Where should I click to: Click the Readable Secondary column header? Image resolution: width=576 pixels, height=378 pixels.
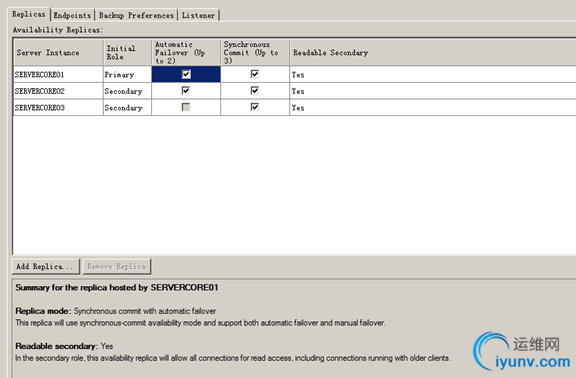[433, 53]
